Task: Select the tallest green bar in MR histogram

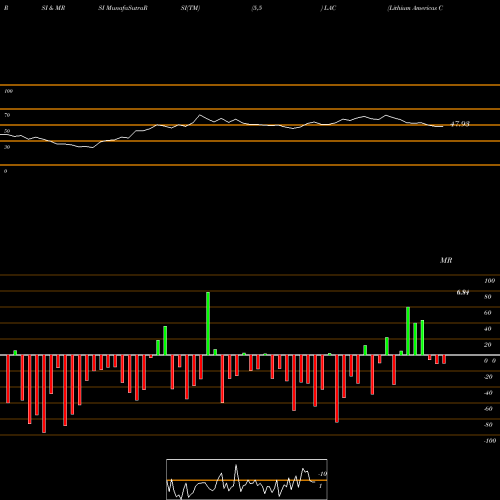Action: (x=208, y=324)
